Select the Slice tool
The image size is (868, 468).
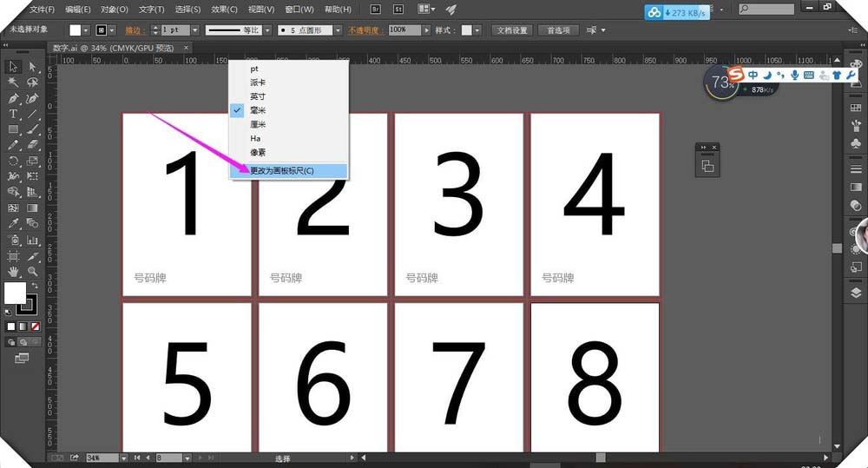[33, 256]
